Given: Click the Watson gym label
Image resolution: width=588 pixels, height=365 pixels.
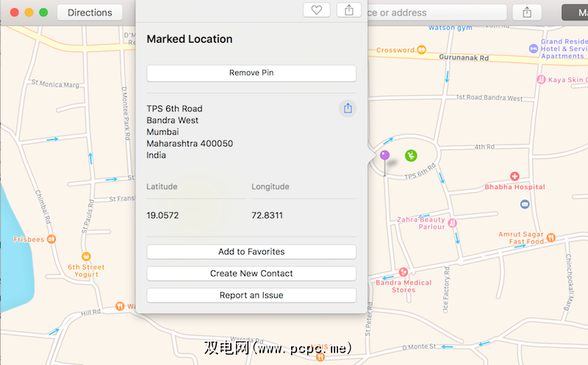Looking at the screenshot, I should tap(451, 28).
